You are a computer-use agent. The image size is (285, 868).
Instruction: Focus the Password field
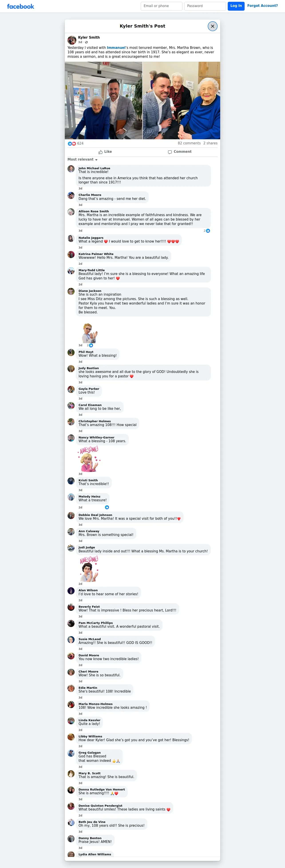[x=205, y=6]
